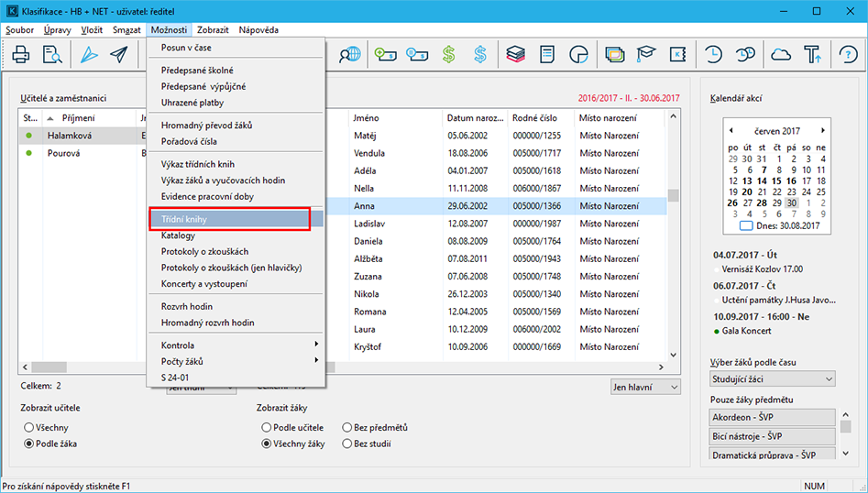This screenshot has height=493, width=868.
Task: Click the stacked books icon
Action: pyautogui.click(x=515, y=55)
